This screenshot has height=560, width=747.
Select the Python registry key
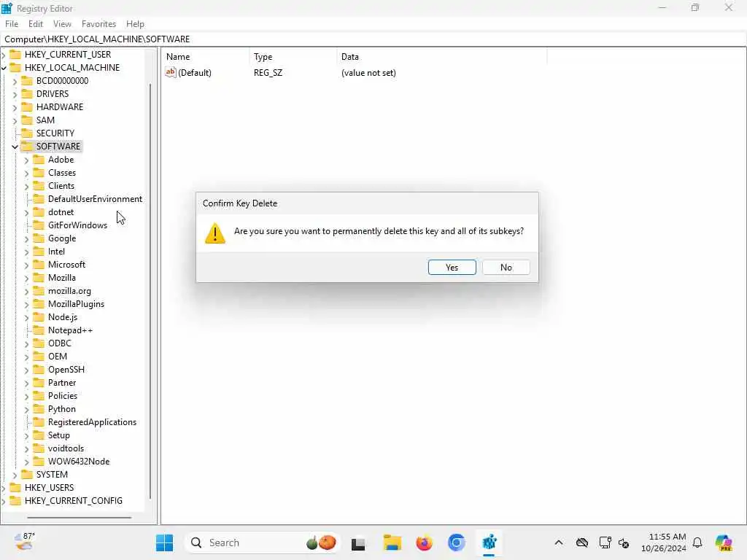[x=61, y=409]
